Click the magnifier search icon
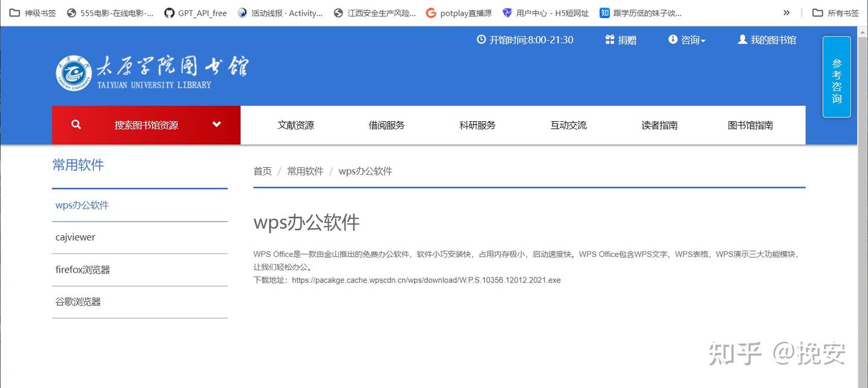Image resolution: width=868 pixels, height=388 pixels. 76,124
